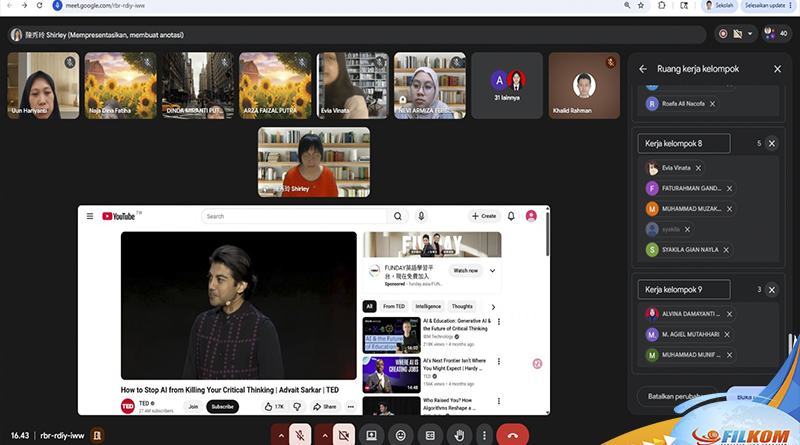Remove ALVINA DAMAYANTI from Kerja kelompok 9
The height and width of the screenshot is (445, 800).
click(x=729, y=314)
